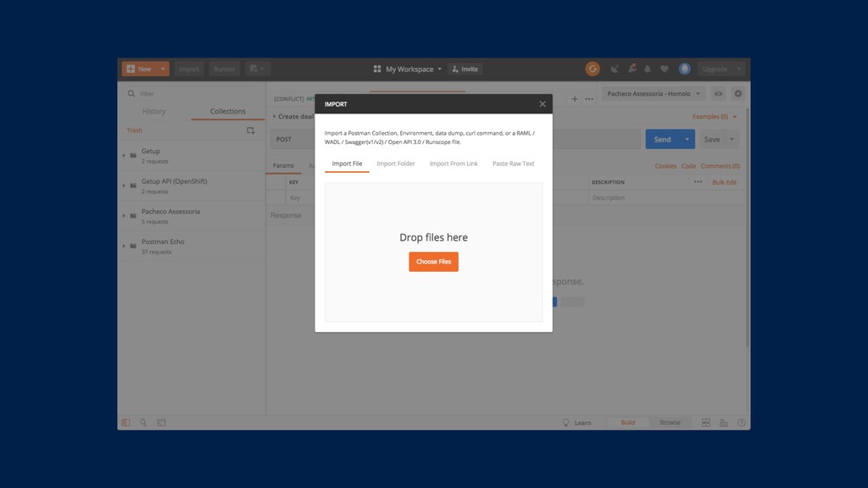Switch to the History tab
868x488 pixels.
pyautogui.click(x=154, y=111)
